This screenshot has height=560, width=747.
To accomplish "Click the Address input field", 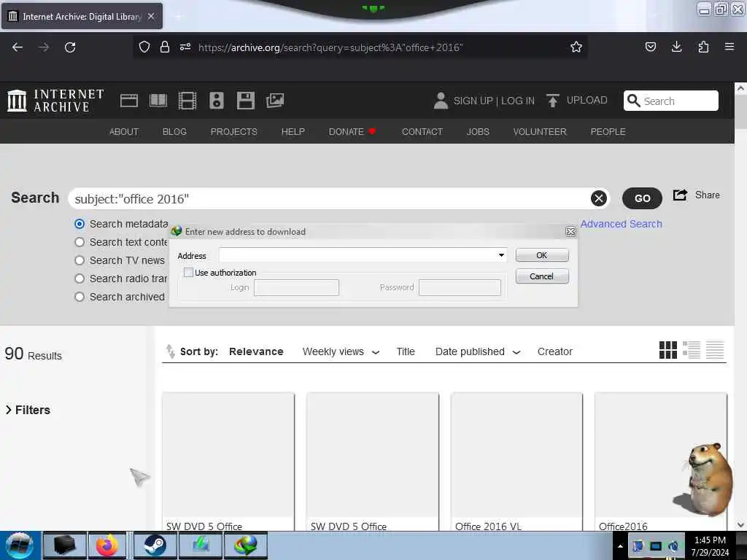I will click(357, 255).
